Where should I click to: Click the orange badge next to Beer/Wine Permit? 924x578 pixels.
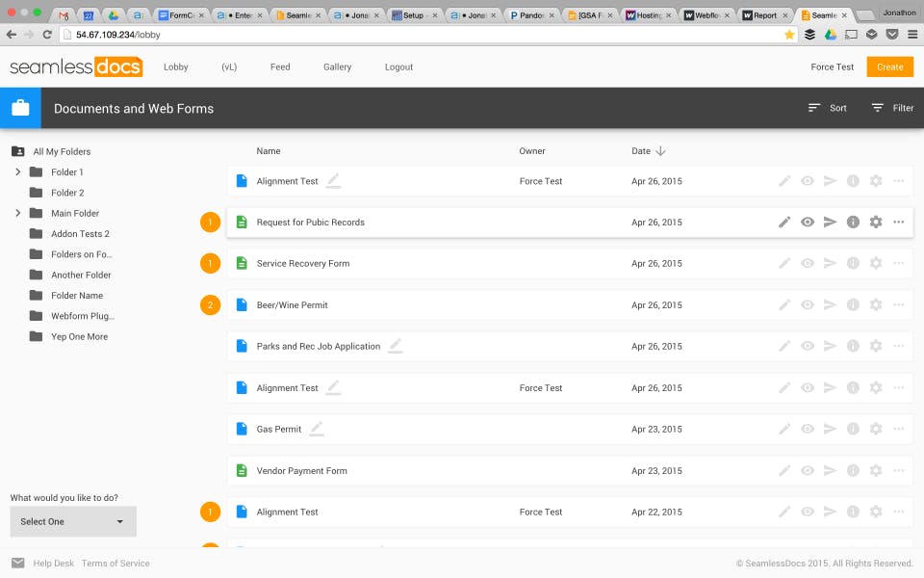210,305
